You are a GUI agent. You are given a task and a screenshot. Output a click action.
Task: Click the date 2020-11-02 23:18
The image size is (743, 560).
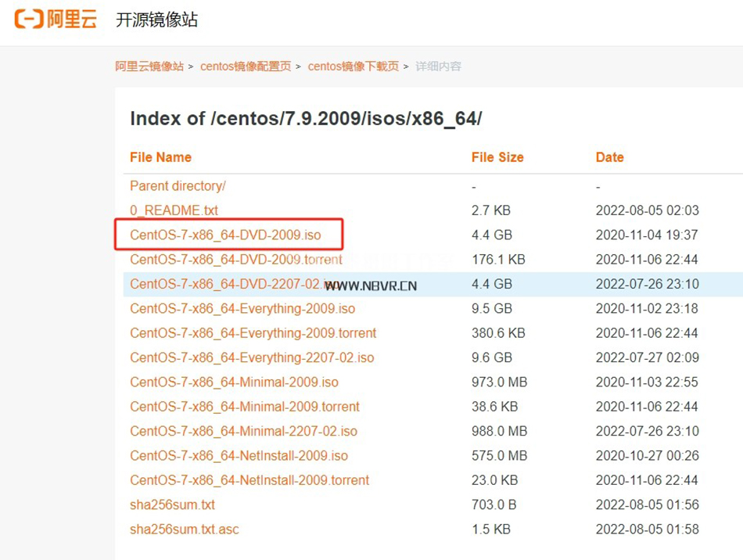[647, 309]
